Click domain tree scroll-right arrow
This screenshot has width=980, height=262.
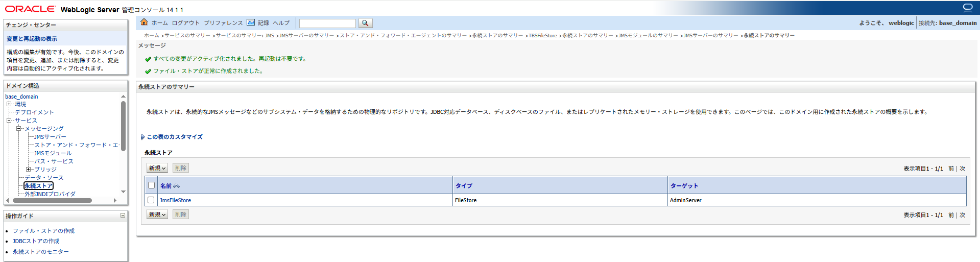[x=115, y=201]
